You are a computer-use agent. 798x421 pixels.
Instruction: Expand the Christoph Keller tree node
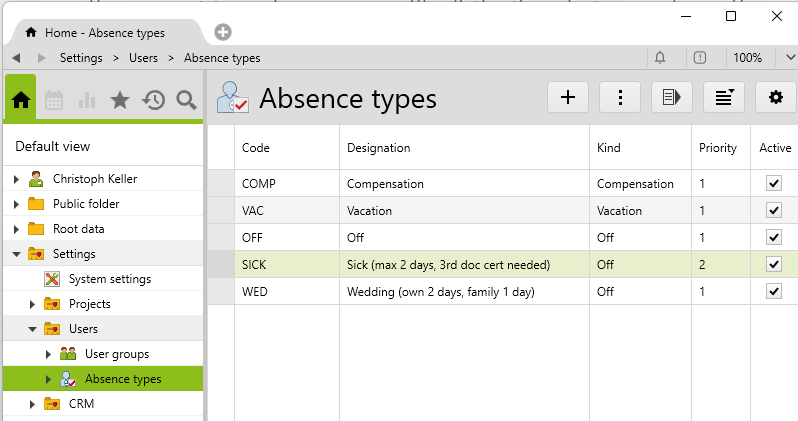point(16,179)
